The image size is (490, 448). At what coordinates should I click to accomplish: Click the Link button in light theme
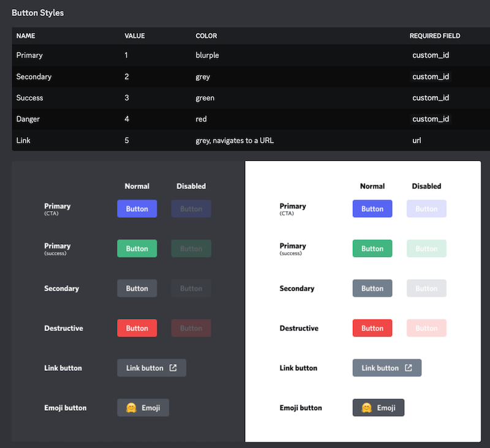(387, 368)
